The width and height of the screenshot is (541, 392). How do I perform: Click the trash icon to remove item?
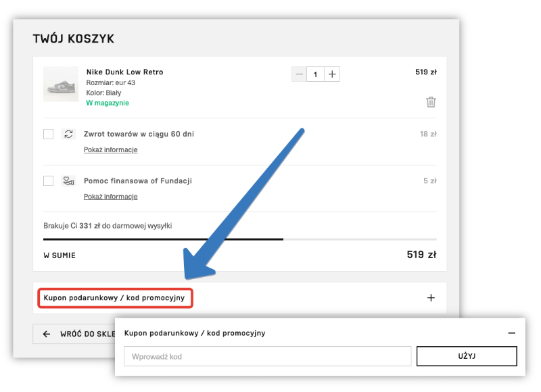click(x=431, y=102)
